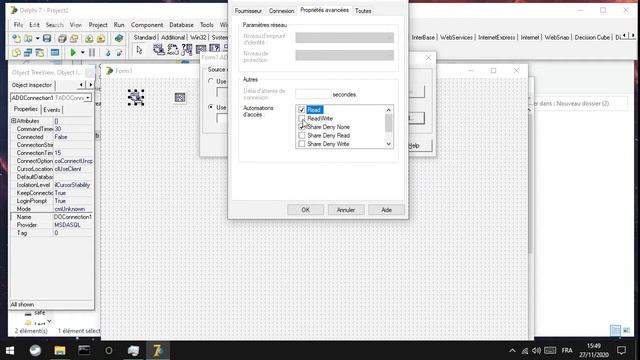
Task: Click the OK button in dialog
Action: [x=305, y=210]
